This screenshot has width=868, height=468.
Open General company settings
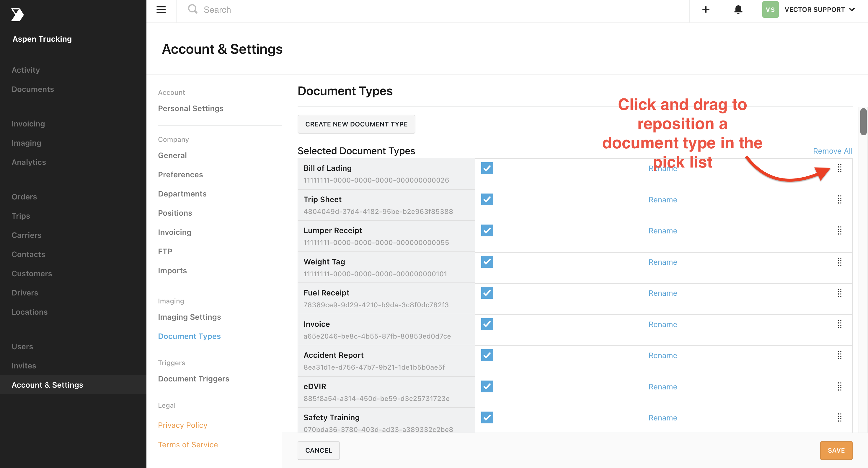pyautogui.click(x=172, y=155)
